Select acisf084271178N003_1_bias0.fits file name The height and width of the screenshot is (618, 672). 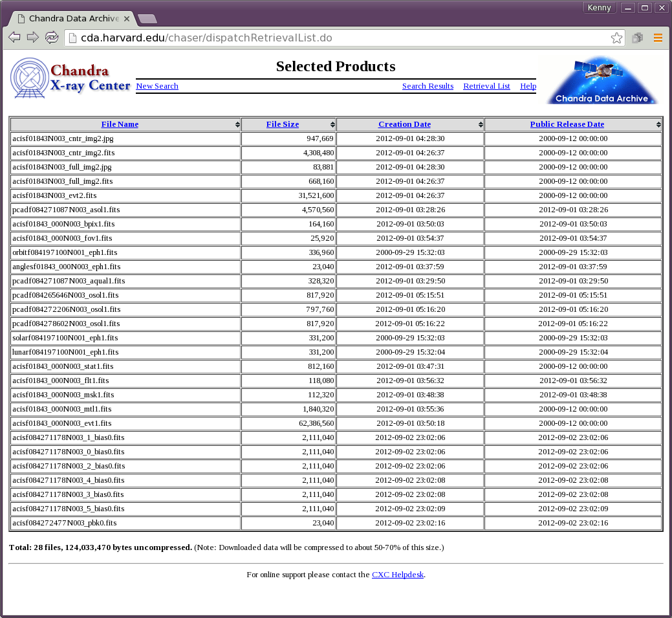[x=68, y=437]
